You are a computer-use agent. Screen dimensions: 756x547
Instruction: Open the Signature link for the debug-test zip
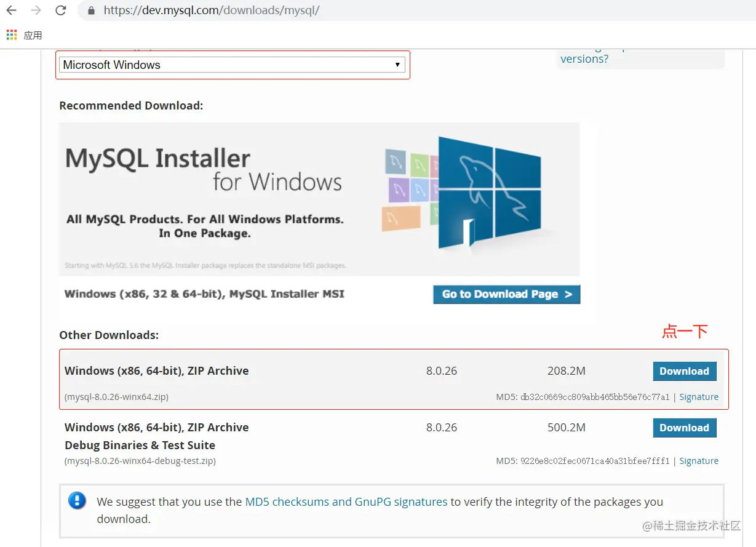click(699, 461)
